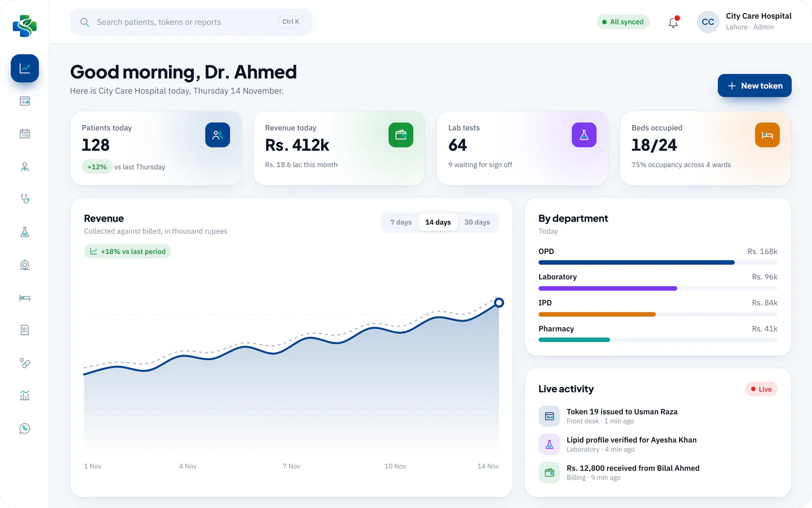Click the 10 Nov axis label

click(395, 466)
